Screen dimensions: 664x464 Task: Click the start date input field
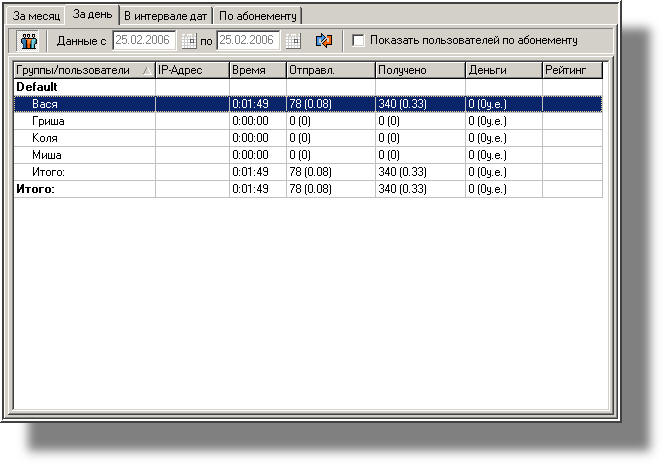143,41
